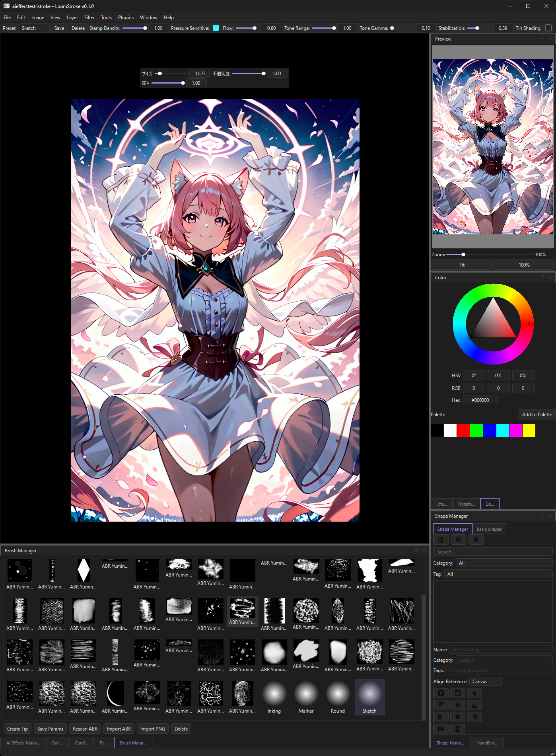The image size is (556, 756).
Task: Undock the Shape Manager panel
Action: pyautogui.click(x=542, y=516)
